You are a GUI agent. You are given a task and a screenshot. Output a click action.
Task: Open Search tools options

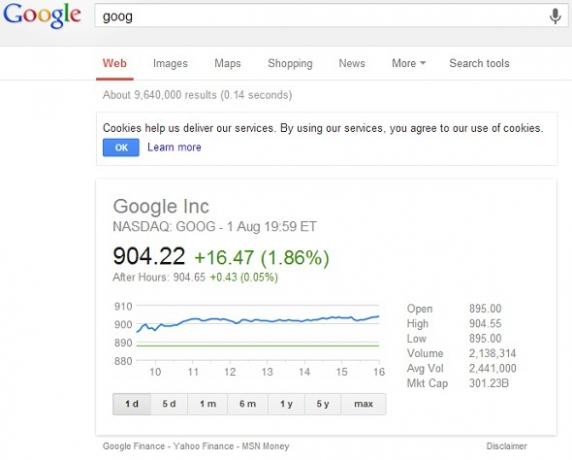tap(479, 63)
